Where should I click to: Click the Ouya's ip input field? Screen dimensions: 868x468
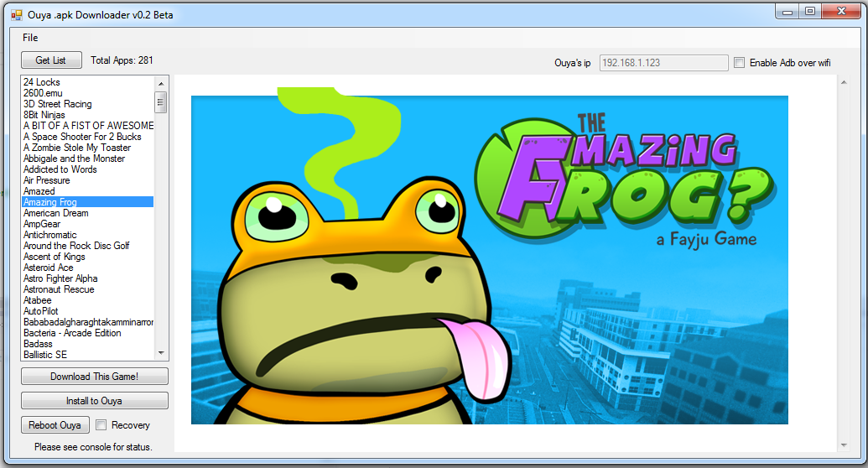(663, 63)
